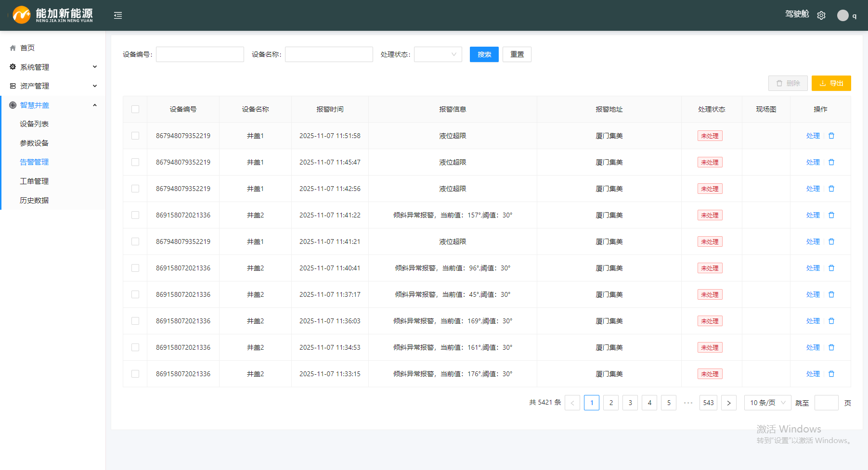Click the 能加新能源 logo
868x470 pixels.
point(53,15)
